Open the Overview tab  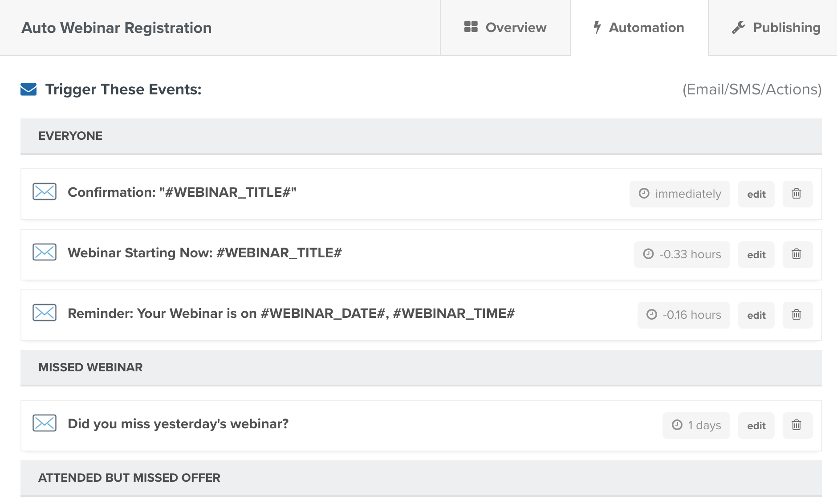coord(505,28)
